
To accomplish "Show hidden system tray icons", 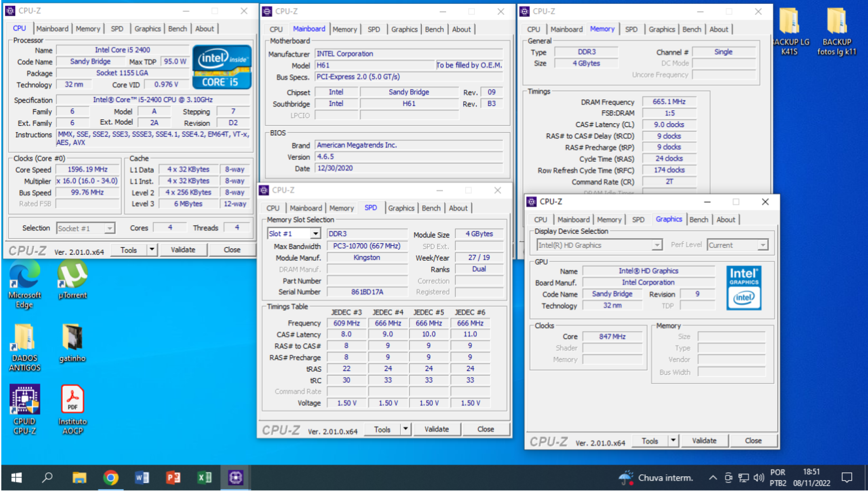I will (713, 478).
